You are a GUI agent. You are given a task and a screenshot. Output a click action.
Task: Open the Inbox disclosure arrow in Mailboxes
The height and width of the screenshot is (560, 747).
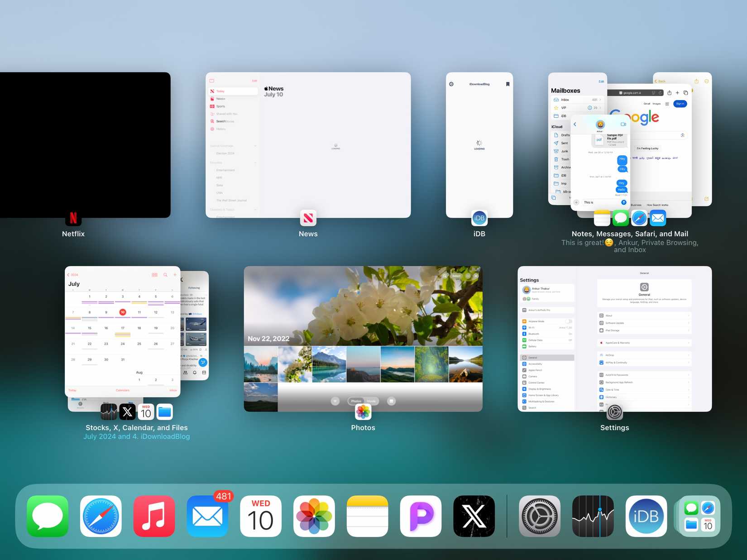tap(599, 100)
